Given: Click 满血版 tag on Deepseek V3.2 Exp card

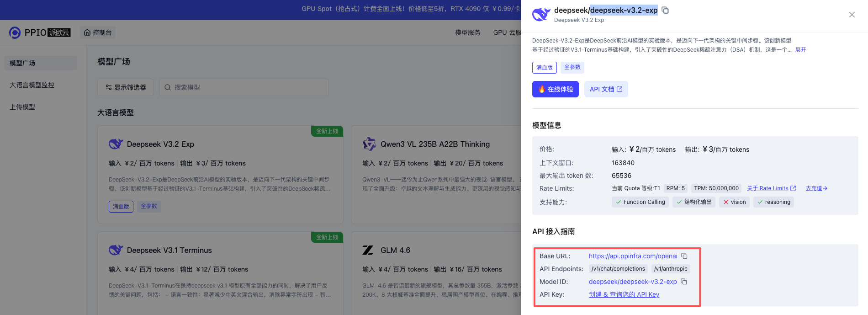Looking at the screenshot, I should click(x=121, y=207).
